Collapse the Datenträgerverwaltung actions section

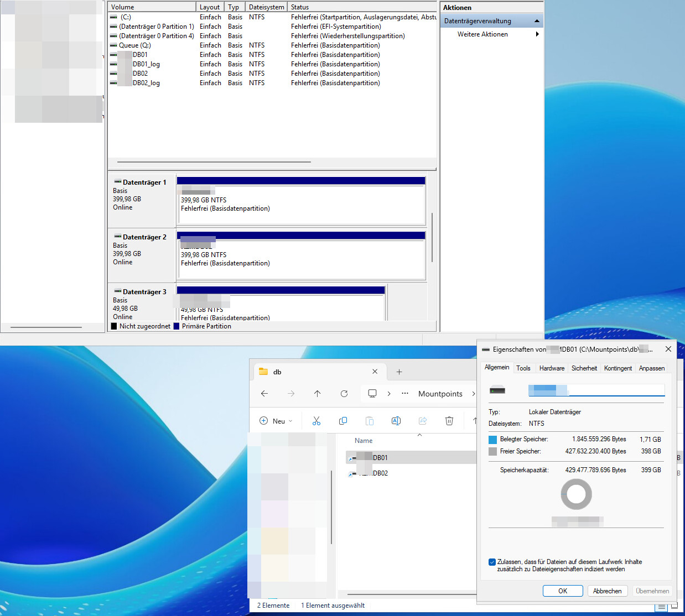click(x=536, y=21)
